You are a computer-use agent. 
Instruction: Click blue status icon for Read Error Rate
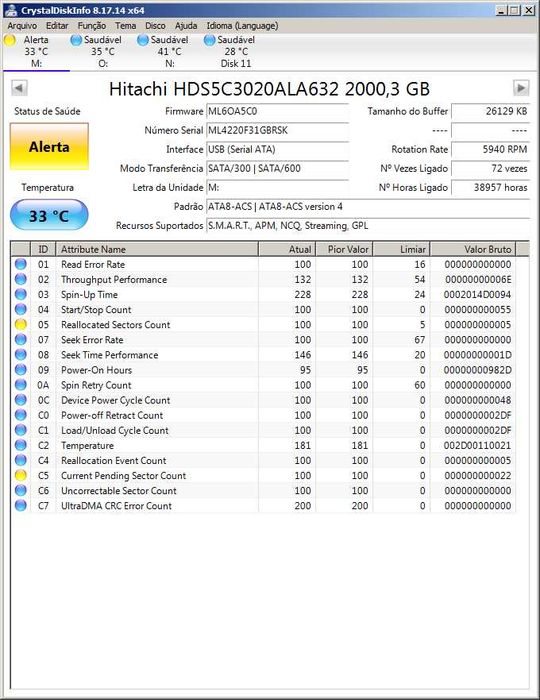(x=21, y=264)
